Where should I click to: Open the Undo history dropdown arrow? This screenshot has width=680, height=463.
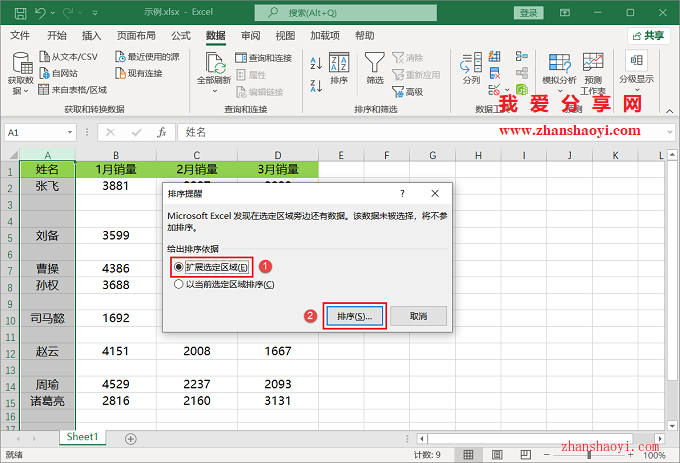pos(53,13)
